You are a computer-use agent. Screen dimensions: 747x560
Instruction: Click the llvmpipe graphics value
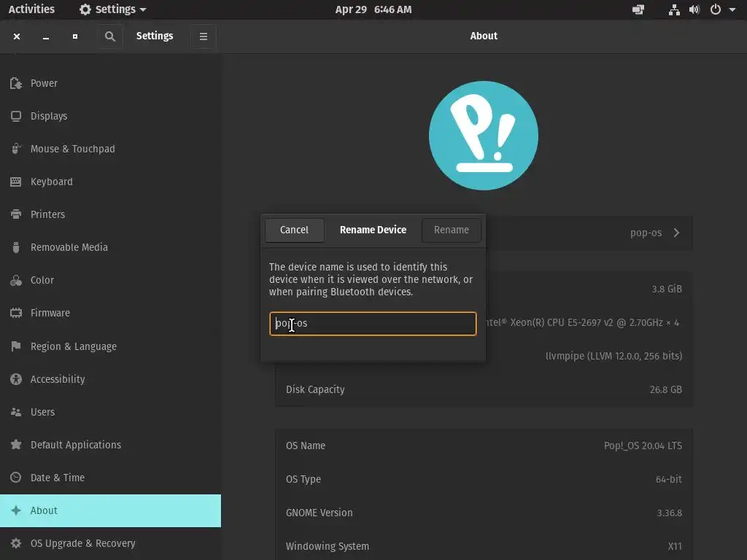pos(614,356)
